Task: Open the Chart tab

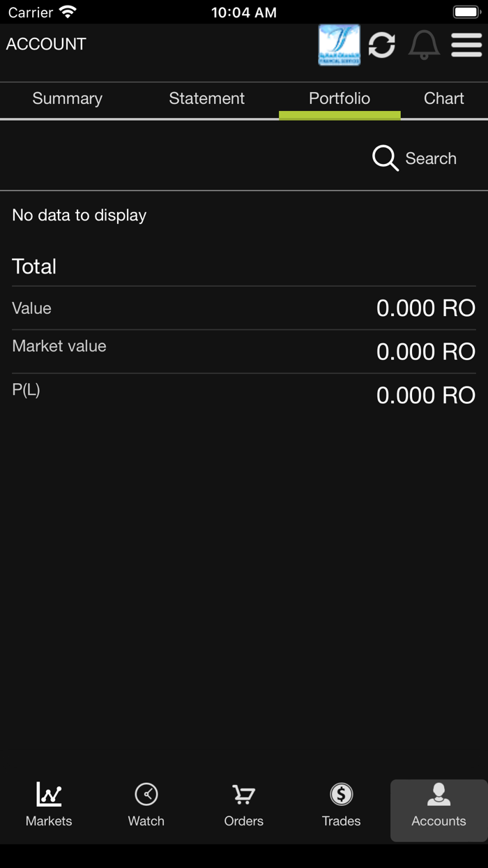Action: (443, 99)
